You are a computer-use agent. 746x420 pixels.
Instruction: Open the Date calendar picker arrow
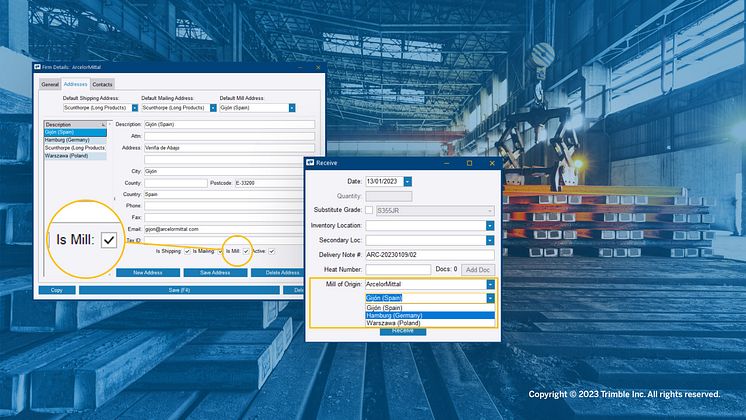pos(406,181)
